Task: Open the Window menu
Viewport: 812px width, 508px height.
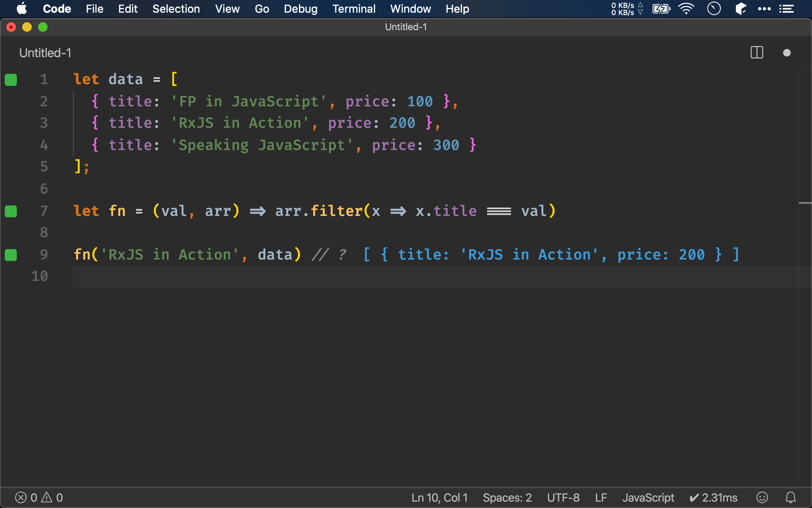Action: coord(410,9)
